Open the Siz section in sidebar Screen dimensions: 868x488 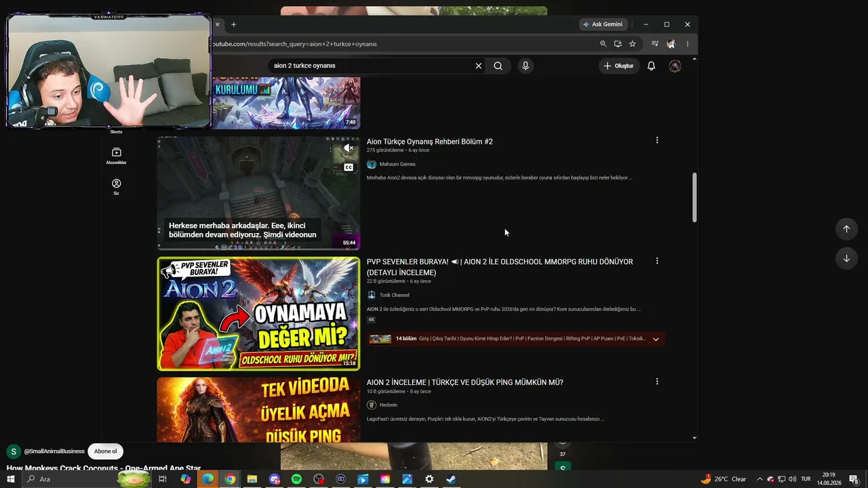pyautogui.click(x=117, y=187)
